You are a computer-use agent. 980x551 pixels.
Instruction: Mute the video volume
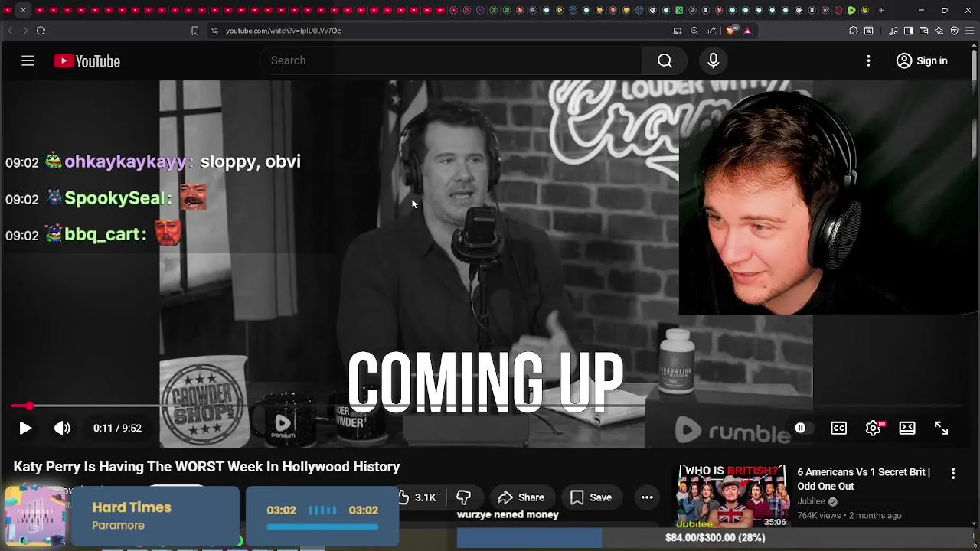tap(62, 428)
